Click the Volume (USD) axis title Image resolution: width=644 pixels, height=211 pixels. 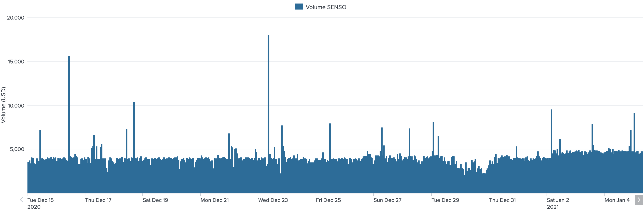pos(3,105)
